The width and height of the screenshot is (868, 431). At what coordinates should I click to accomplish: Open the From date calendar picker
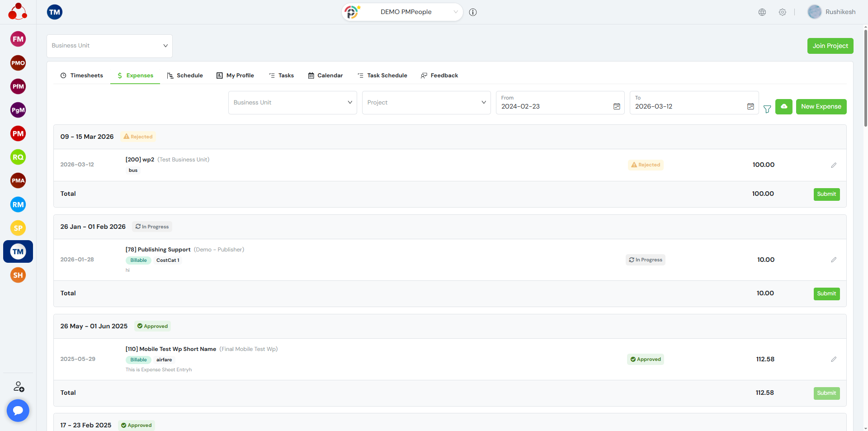617,106
